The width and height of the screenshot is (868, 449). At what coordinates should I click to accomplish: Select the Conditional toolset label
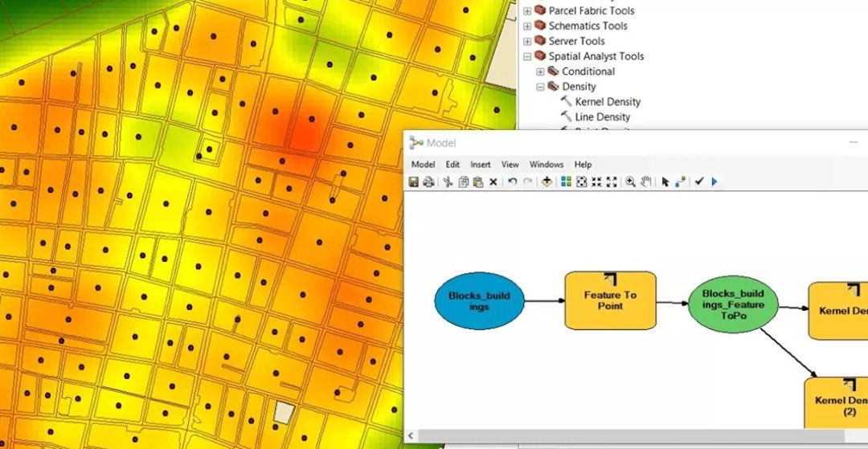(588, 71)
